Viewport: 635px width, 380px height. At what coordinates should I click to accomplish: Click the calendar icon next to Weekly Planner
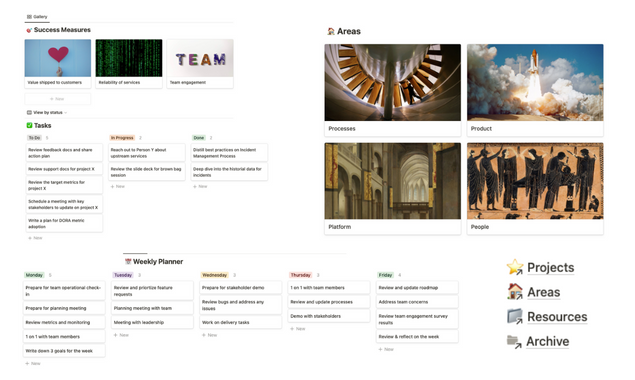(128, 262)
